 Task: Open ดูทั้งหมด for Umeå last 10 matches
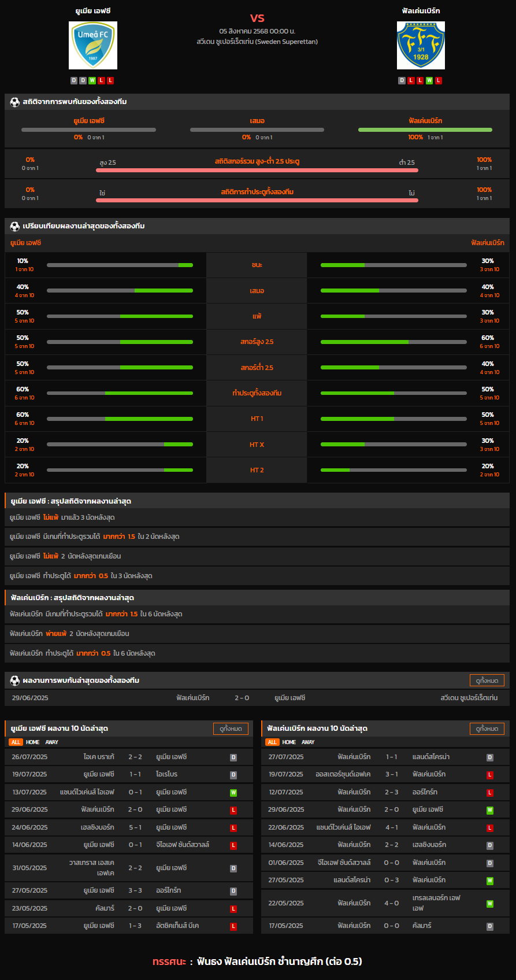(231, 728)
